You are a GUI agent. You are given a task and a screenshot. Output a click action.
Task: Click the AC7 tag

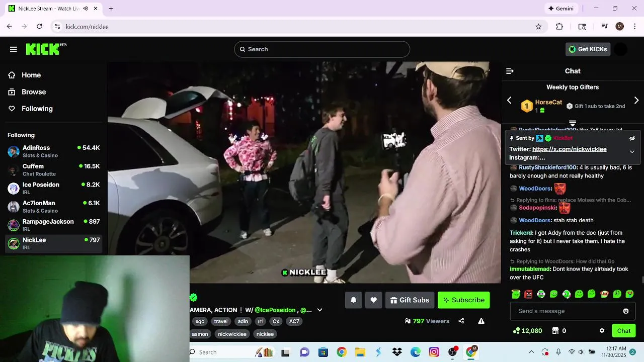point(294,321)
